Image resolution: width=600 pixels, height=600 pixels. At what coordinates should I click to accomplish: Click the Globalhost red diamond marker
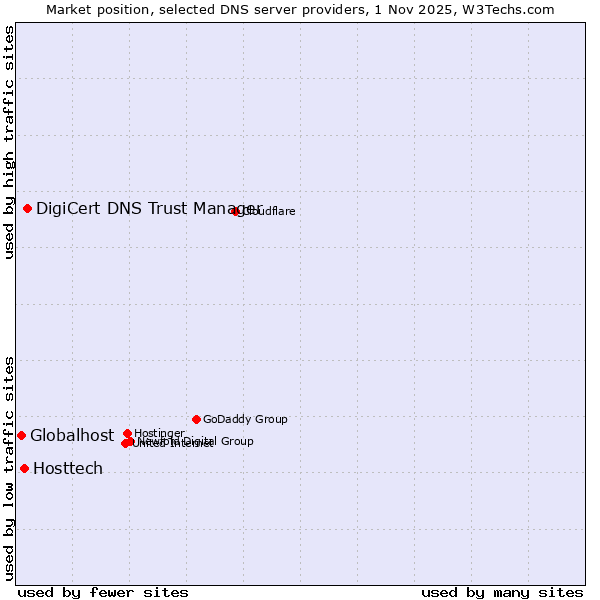point(21,435)
